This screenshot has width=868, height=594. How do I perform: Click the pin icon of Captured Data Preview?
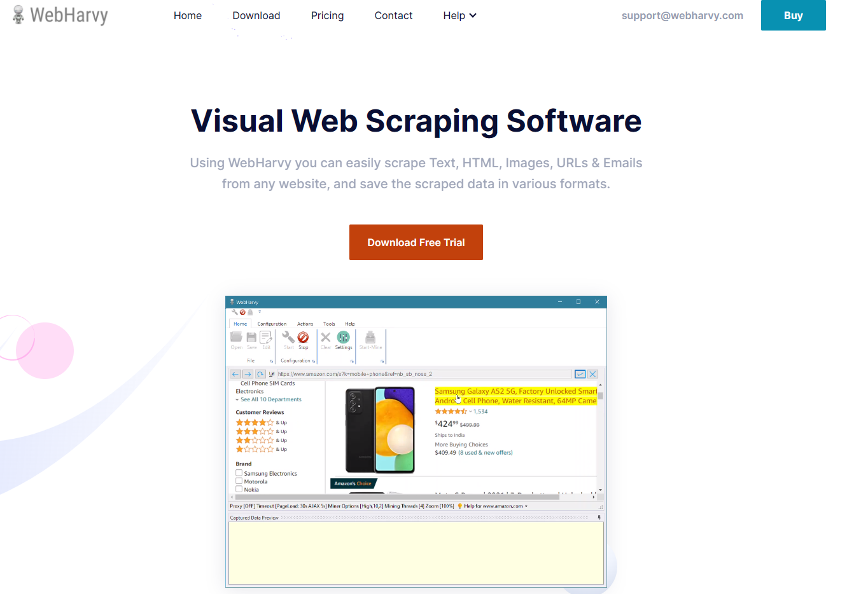pyautogui.click(x=599, y=518)
